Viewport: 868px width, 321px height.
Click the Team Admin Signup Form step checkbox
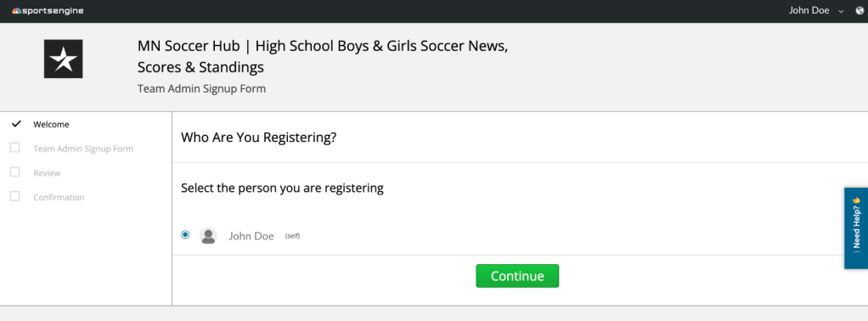pos(15,148)
